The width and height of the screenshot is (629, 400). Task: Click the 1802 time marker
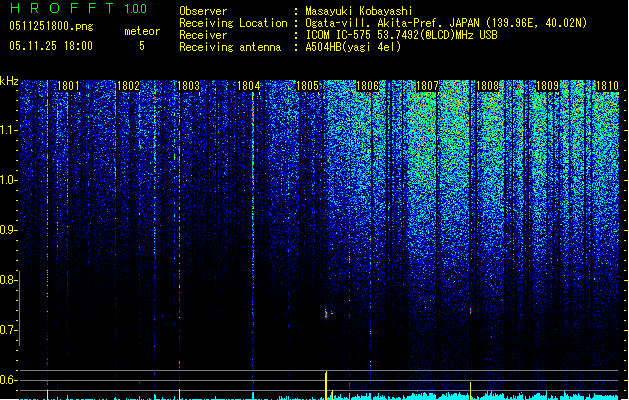[x=128, y=86]
